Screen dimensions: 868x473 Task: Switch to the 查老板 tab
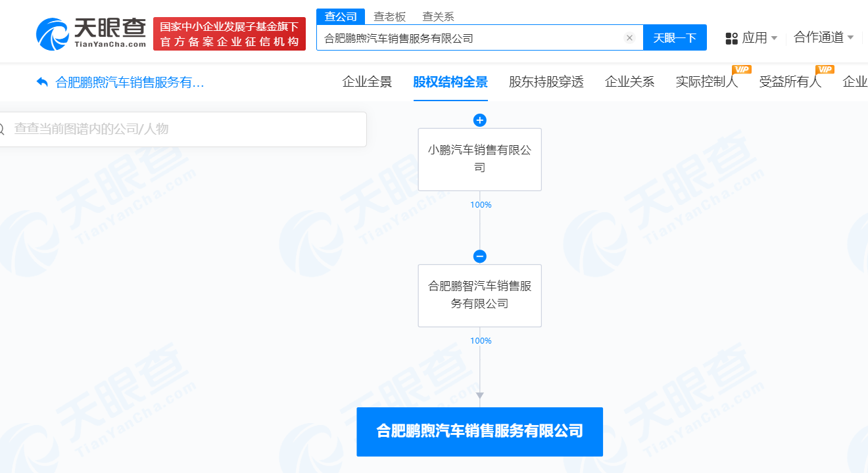(x=391, y=16)
